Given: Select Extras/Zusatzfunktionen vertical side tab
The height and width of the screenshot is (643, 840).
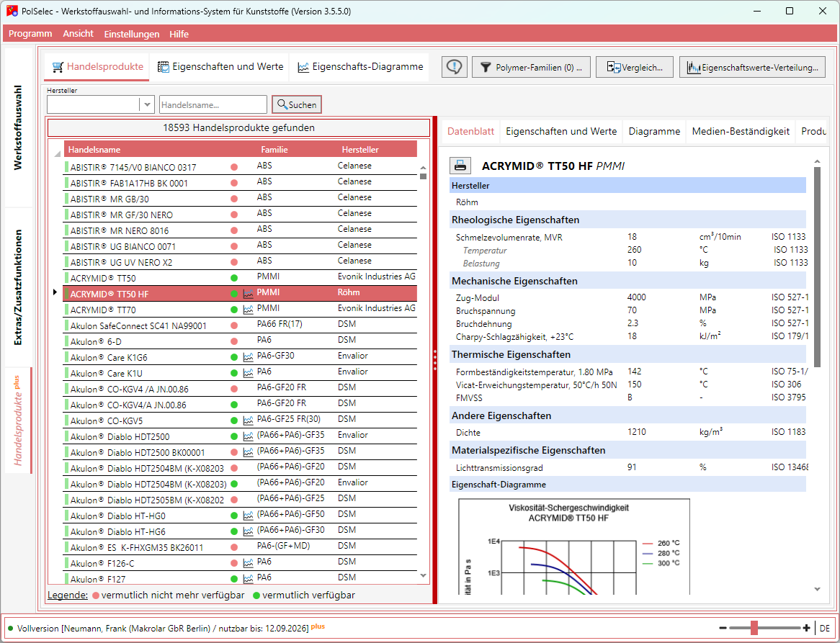Looking at the screenshot, I should tap(19, 287).
